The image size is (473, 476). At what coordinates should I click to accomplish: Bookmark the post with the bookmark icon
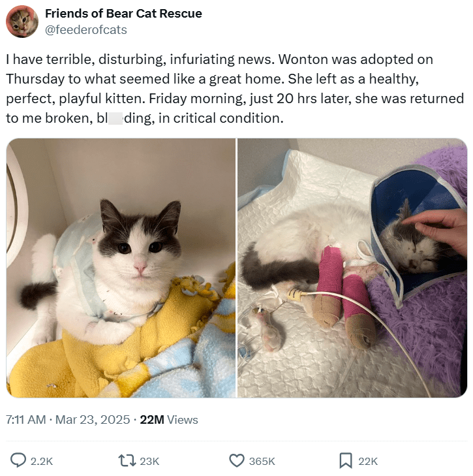click(x=346, y=460)
